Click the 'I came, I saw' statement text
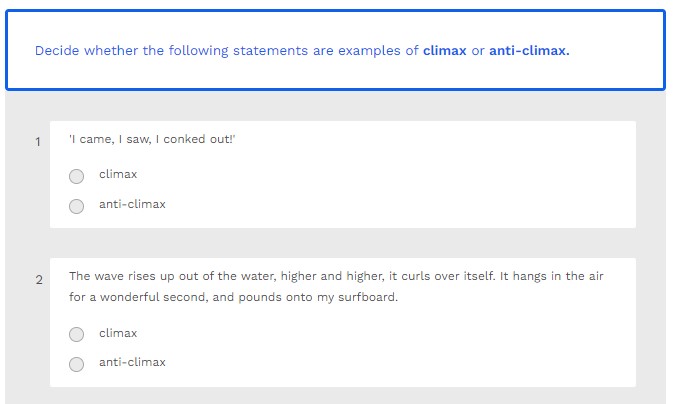Viewport: 676px width, 404px height. tap(151, 139)
